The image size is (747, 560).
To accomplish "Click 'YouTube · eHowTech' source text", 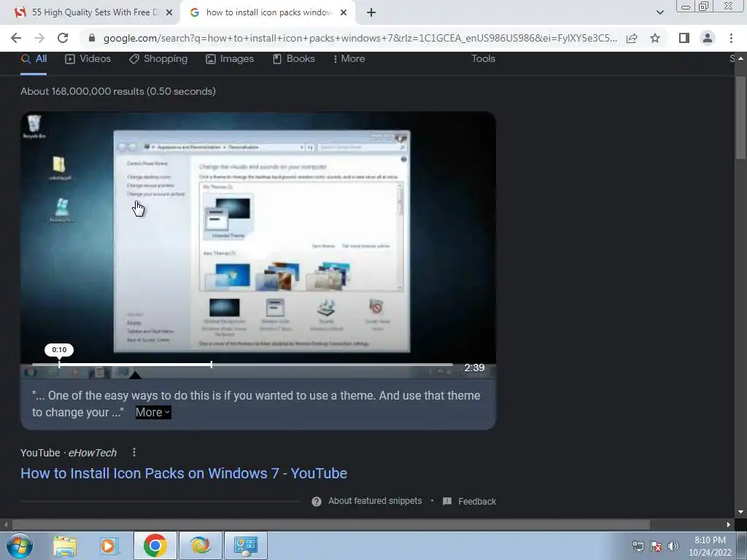I will tap(69, 453).
